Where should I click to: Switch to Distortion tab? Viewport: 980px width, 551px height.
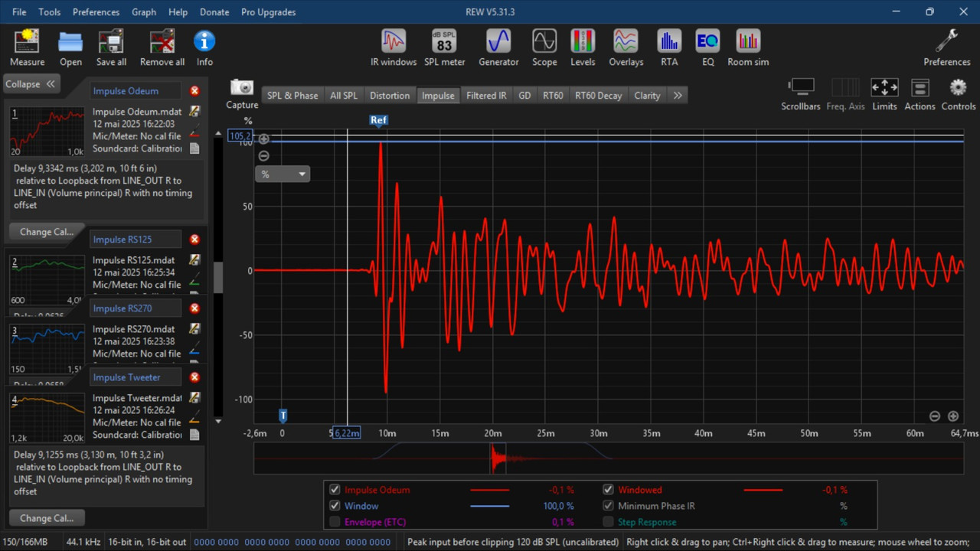pos(390,96)
